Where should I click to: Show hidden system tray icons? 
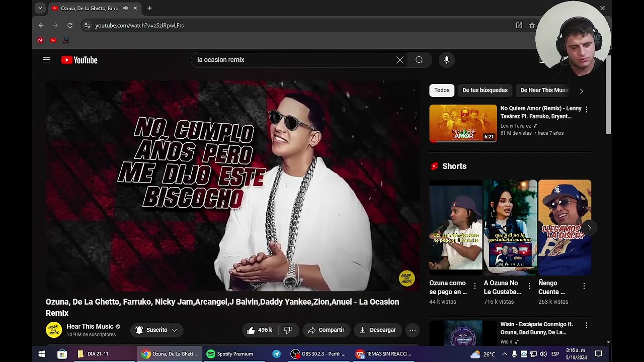click(x=505, y=354)
